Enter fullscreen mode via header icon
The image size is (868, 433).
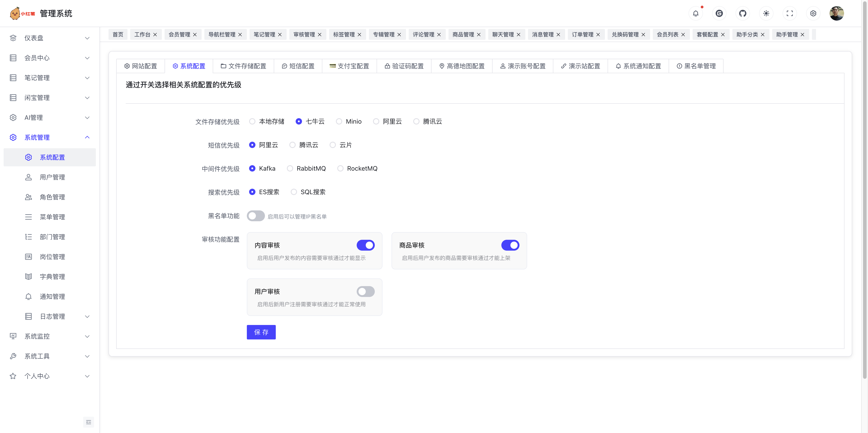tap(790, 14)
